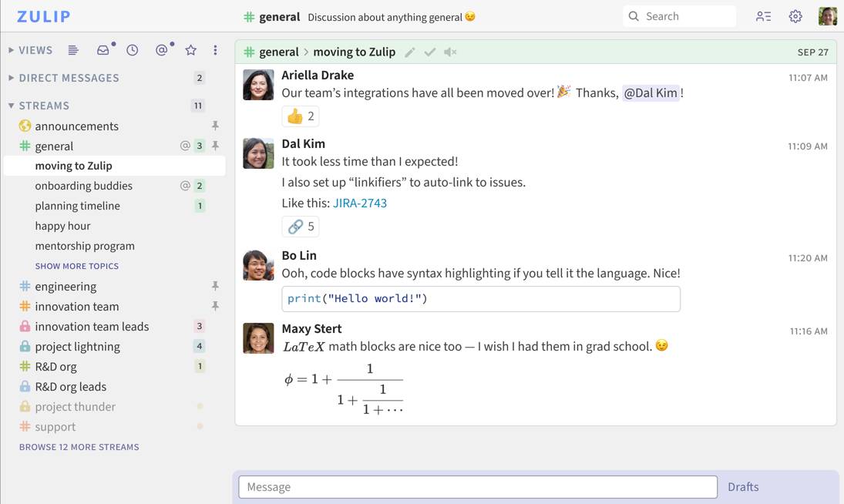
Task: Open Recent conversations clock icon
Action: 132,49
